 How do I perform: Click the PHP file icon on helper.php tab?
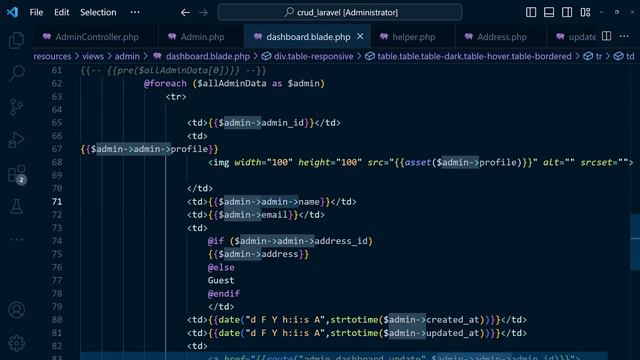pyautogui.click(x=384, y=36)
